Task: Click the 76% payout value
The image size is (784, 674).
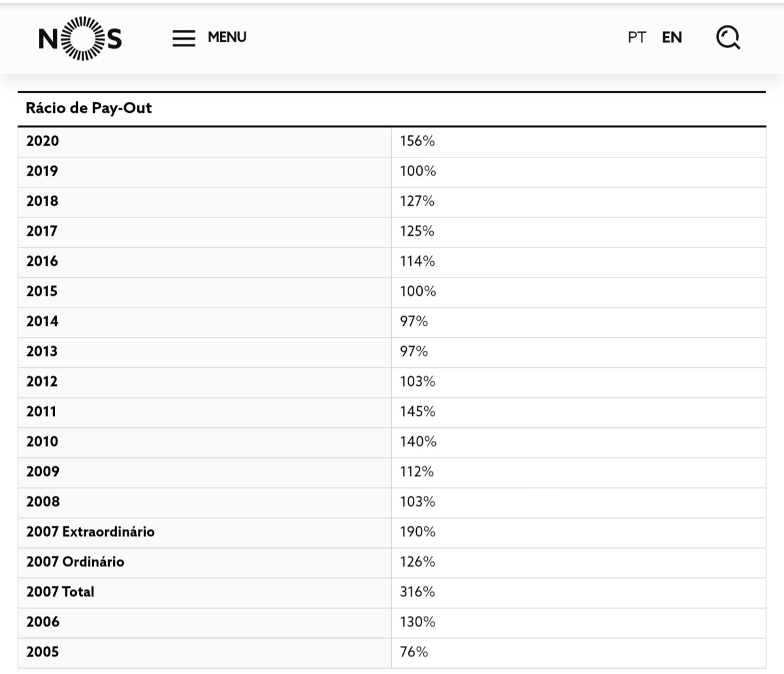Action: [x=414, y=652]
